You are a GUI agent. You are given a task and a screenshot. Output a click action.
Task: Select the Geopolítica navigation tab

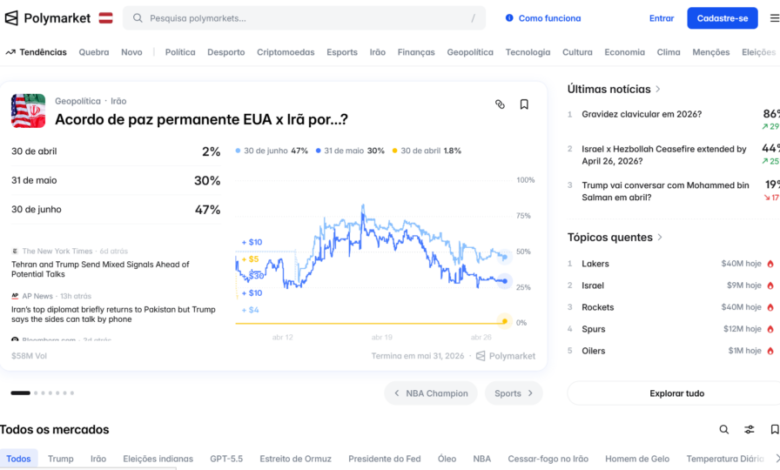click(470, 52)
